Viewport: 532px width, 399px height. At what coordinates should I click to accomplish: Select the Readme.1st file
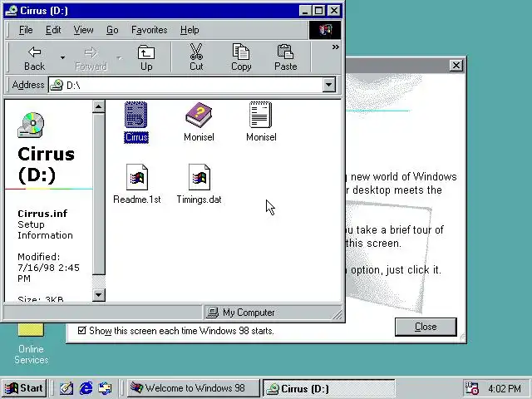136,184
